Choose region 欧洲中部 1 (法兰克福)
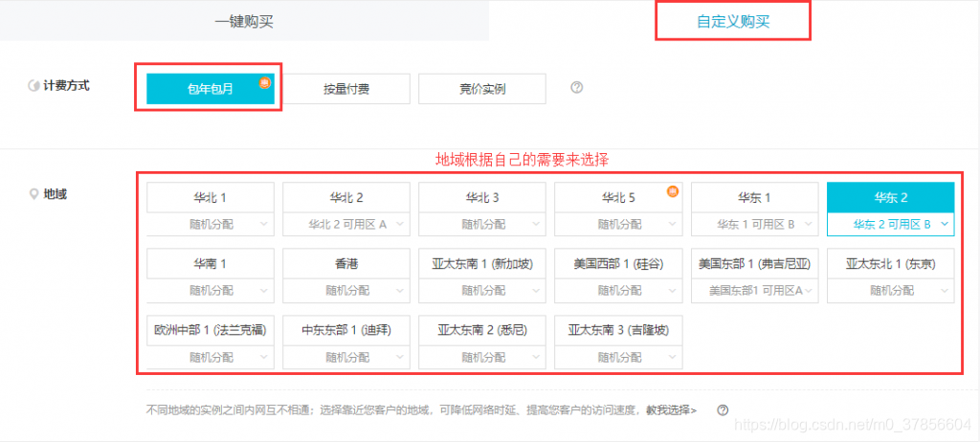980x442 pixels. pyautogui.click(x=211, y=330)
